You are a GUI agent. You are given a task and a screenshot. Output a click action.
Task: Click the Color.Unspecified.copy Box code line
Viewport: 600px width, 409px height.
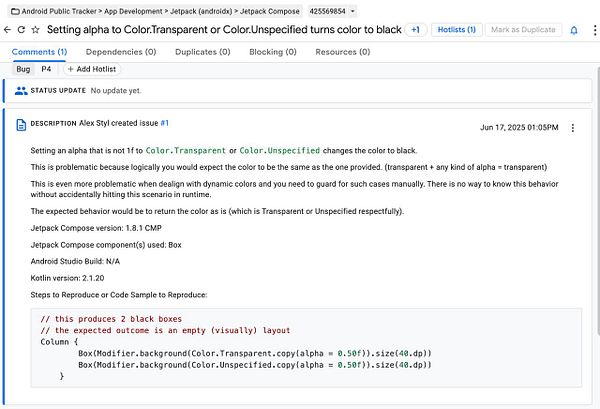coord(255,365)
